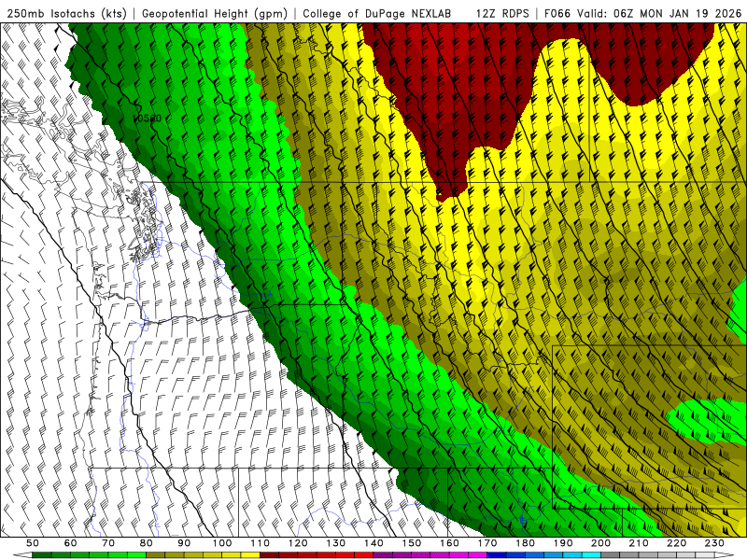Screen dimensions: 747x560
Task: Click the 100 label on color scale
Action: pos(222,543)
